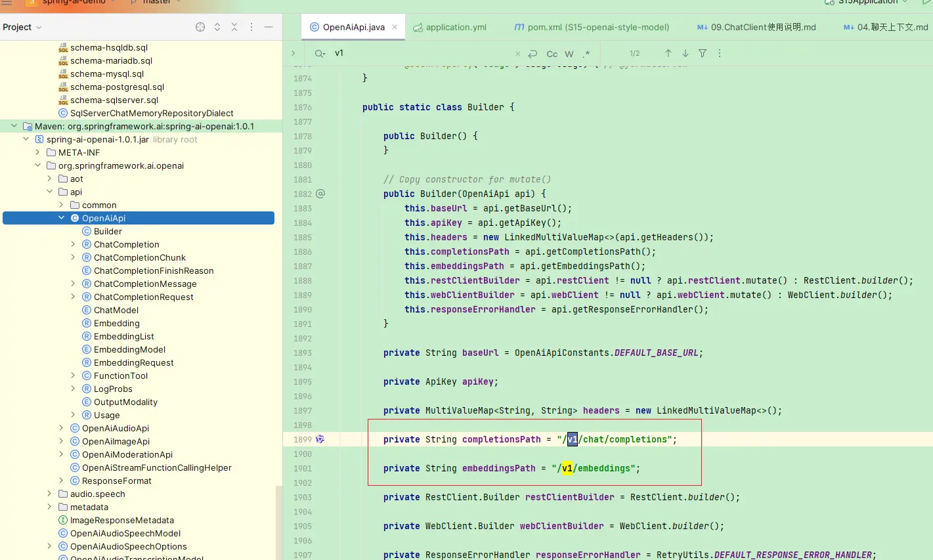Select OpenAiAudioApi in project tree
The width and height of the screenshot is (933, 560).
(116, 428)
